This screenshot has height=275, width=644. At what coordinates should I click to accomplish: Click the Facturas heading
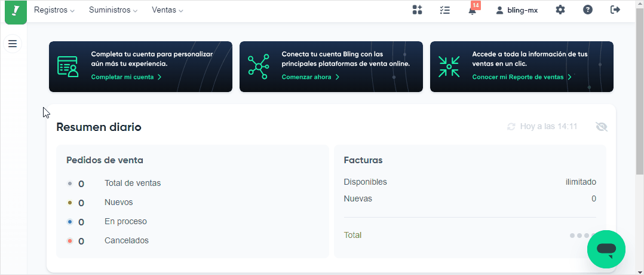(363, 160)
